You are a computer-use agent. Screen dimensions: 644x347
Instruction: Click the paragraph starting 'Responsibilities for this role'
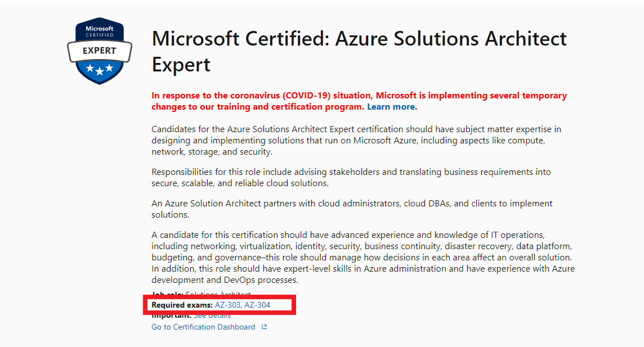351,178
